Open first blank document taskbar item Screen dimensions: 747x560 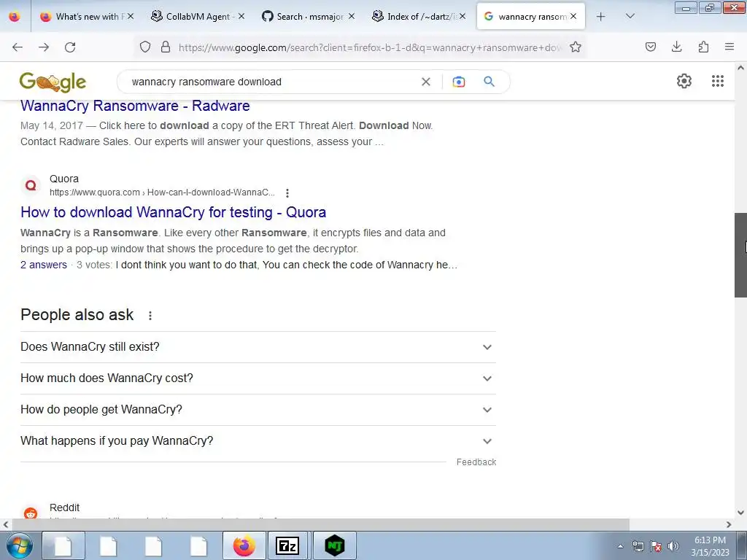[x=63, y=545]
